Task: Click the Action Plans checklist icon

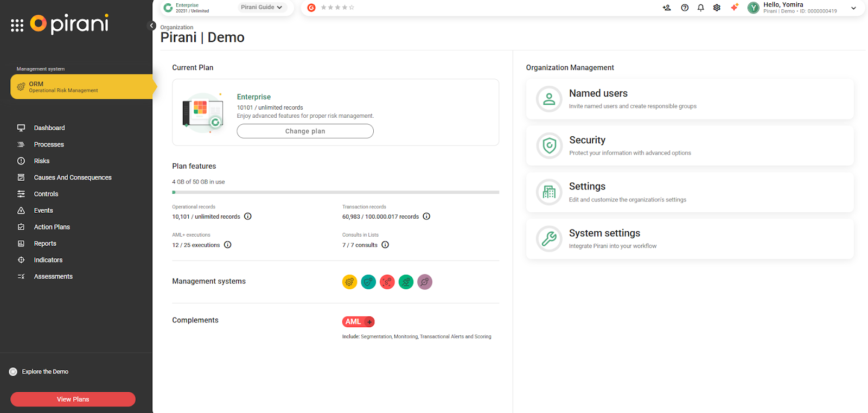Action: coord(21,227)
